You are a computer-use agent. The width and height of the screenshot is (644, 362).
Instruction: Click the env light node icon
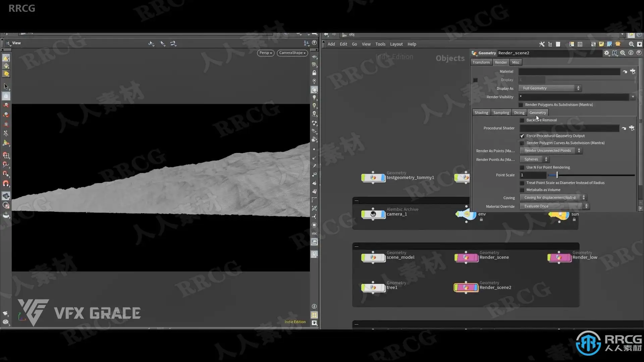466,214
